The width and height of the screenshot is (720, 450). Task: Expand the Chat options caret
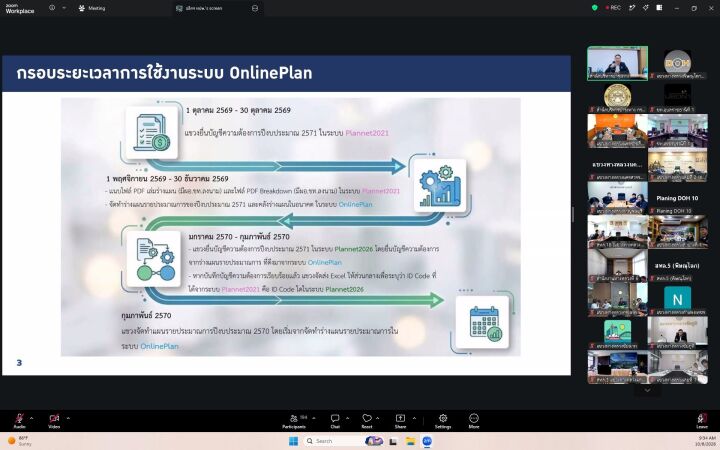[347, 418]
